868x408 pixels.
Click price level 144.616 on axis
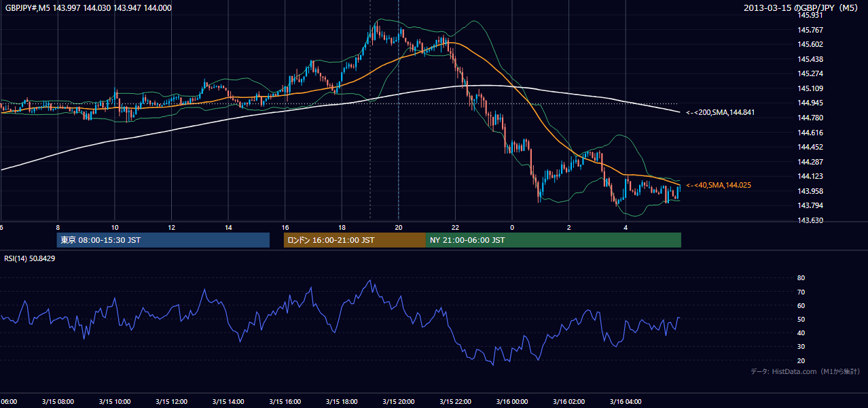(x=809, y=133)
